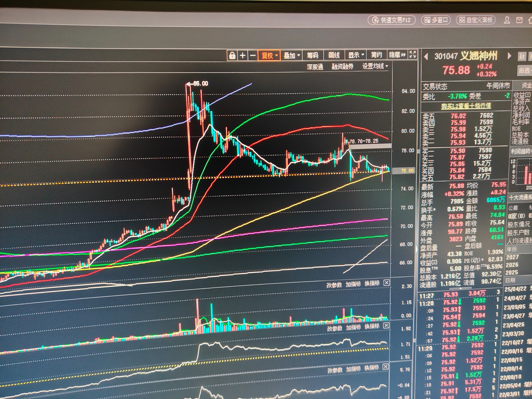
Task: Open the user account profile icon
Action: [507, 20]
